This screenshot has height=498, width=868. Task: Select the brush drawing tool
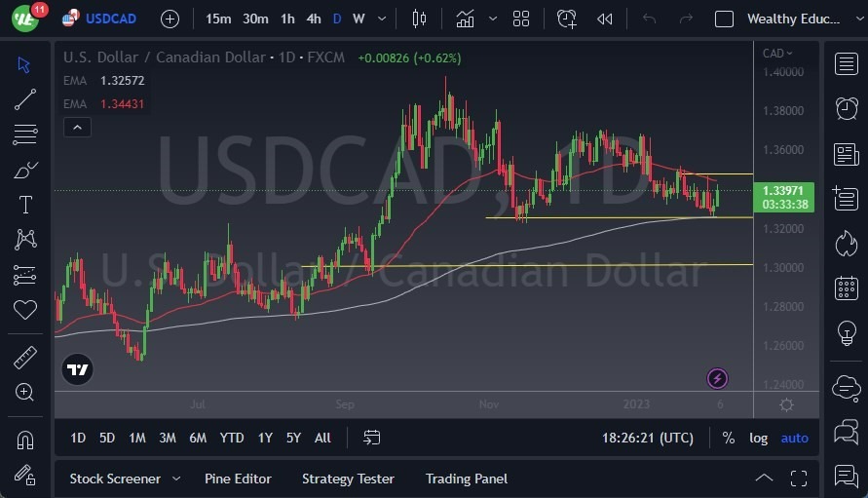(25, 170)
